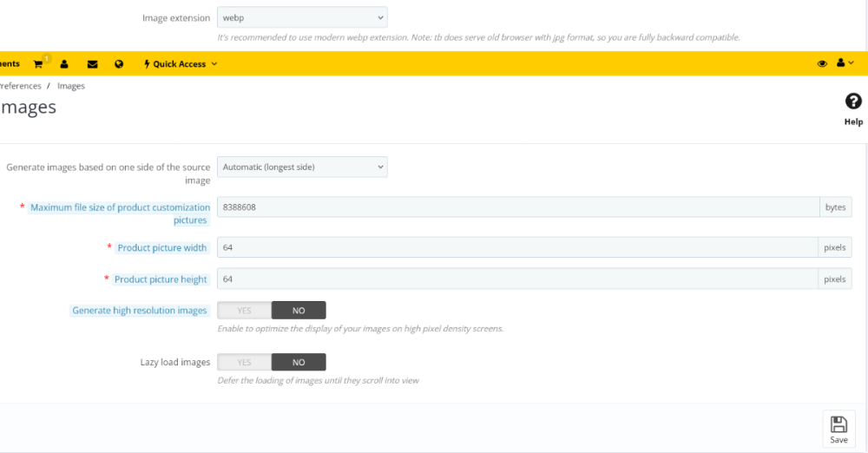The width and height of the screenshot is (868, 453).
Task: Set Lazy load images to YES
Action: point(244,362)
